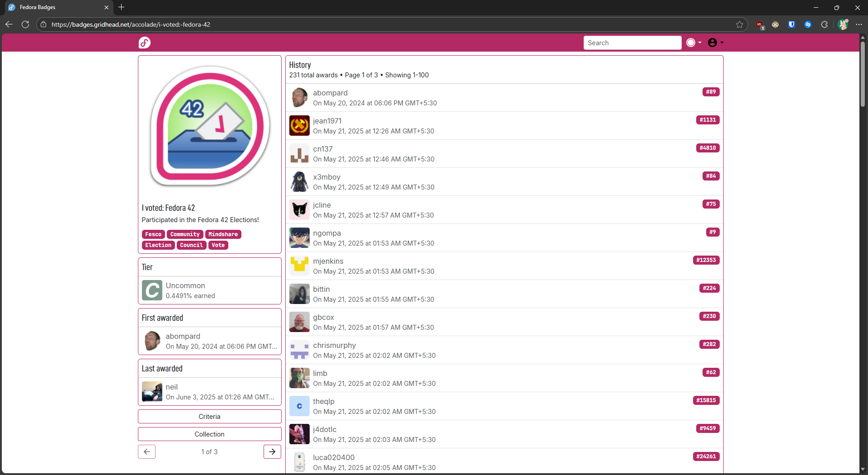Reload the page with refresh icon
The image size is (868, 475).
click(x=25, y=24)
